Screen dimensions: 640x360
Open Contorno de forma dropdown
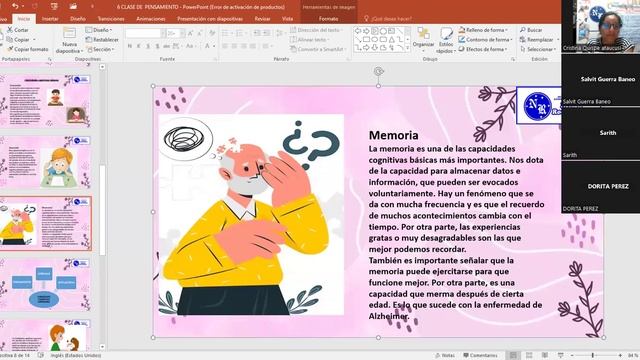(485, 40)
